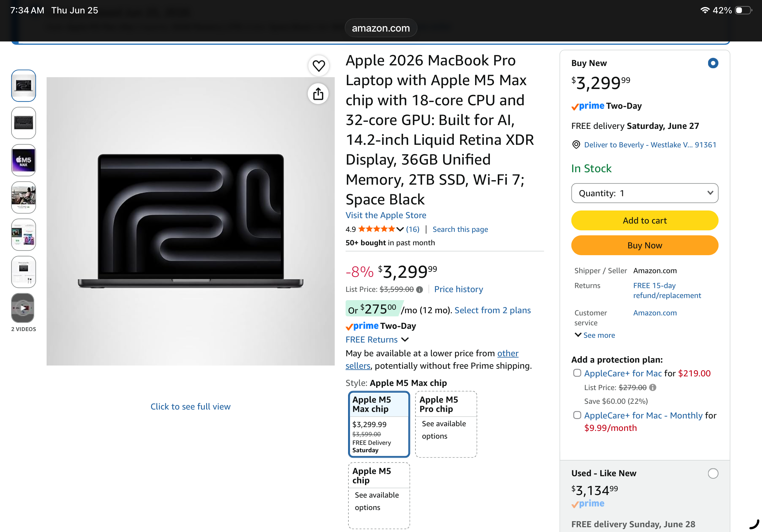Select the Used - Like New option
Image resolution: width=762 pixels, height=532 pixels.
click(x=713, y=473)
